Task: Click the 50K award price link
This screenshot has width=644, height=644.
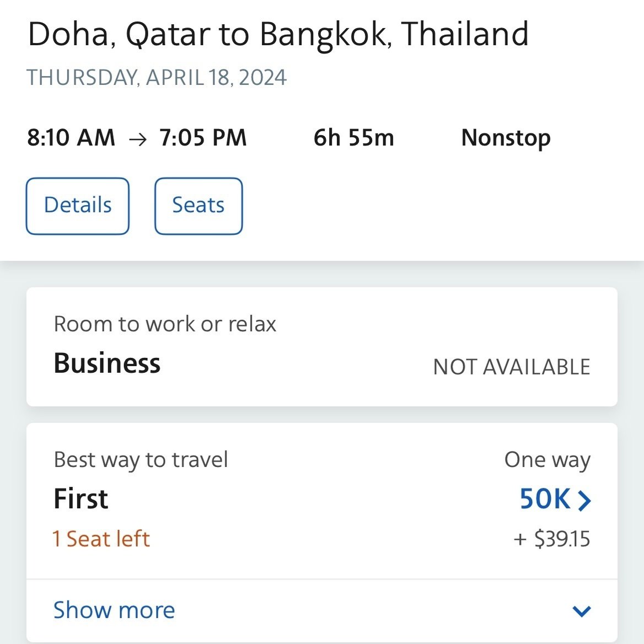Action: (x=545, y=499)
